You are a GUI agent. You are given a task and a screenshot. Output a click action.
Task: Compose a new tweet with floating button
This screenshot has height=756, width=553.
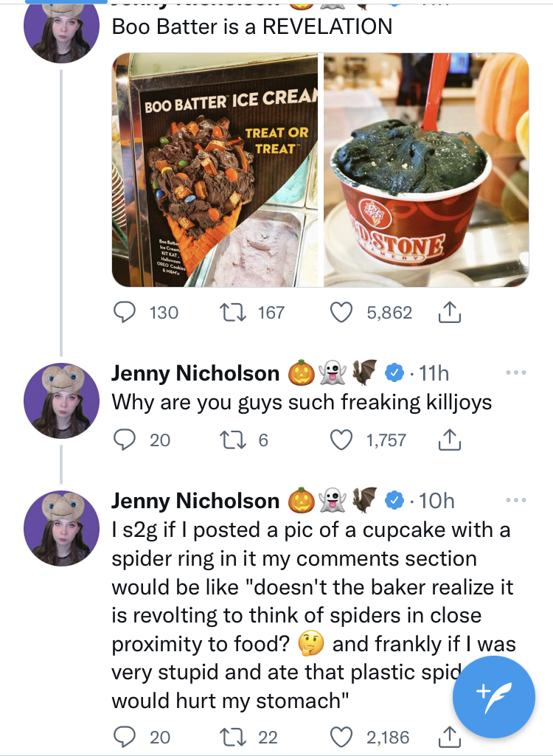(x=494, y=696)
